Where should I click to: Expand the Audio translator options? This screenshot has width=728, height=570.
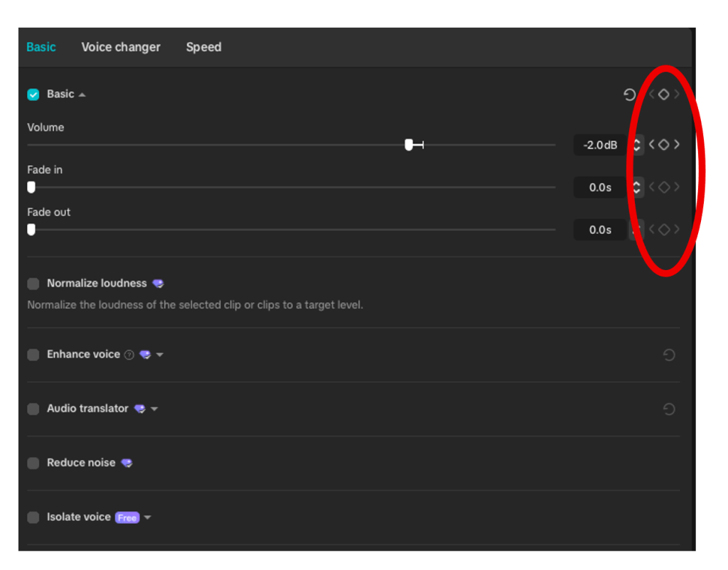154,409
